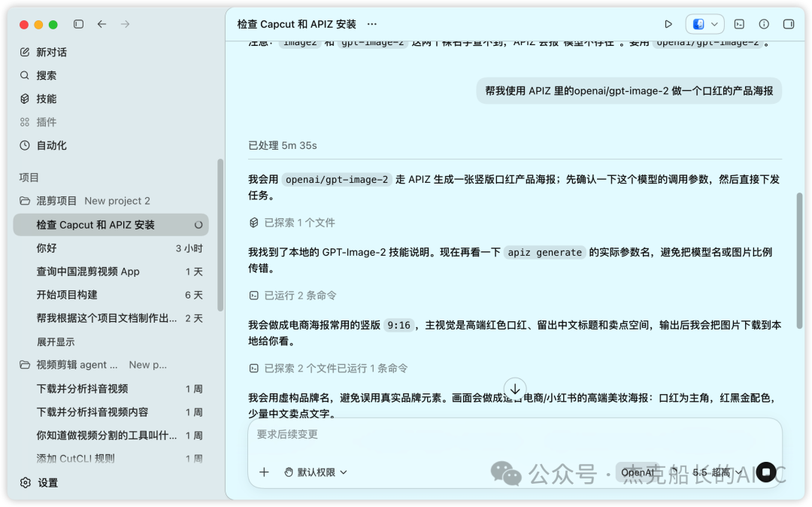This screenshot has height=507, width=812.
Task: Click the settings gear icon
Action: click(x=26, y=483)
